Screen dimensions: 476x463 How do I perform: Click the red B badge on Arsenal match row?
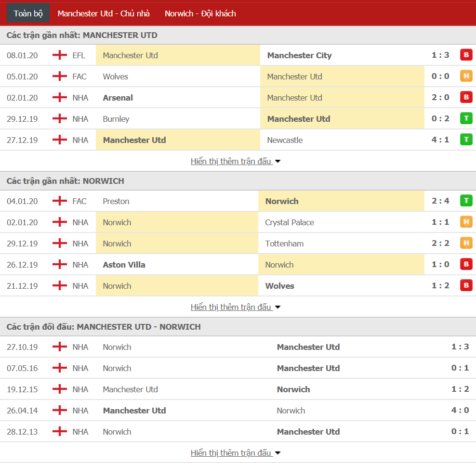tap(466, 97)
